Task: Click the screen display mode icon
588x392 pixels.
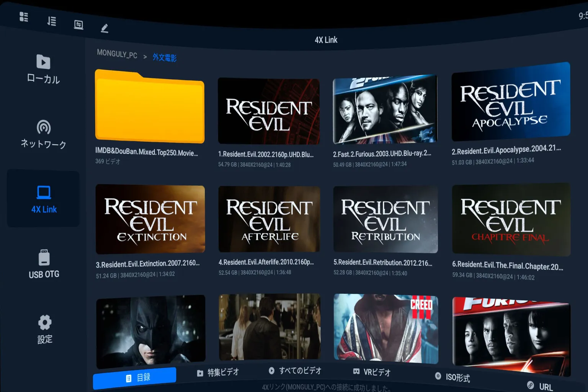Action: coord(78,25)
